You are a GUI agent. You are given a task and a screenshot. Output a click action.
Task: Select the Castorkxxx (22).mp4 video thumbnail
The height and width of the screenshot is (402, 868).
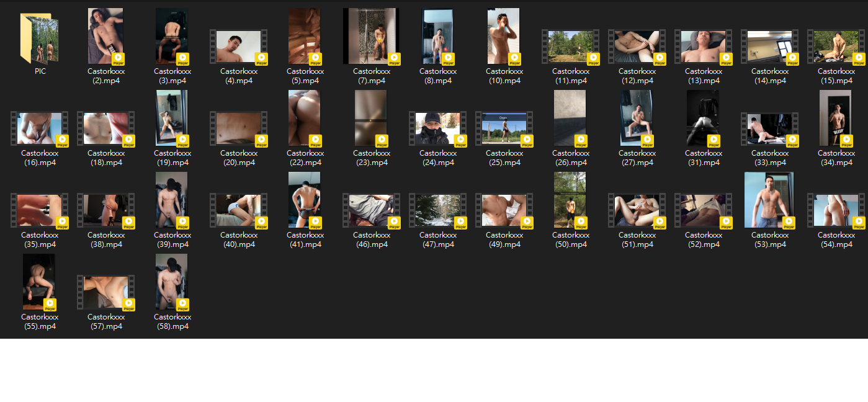(x=305, y=118)
